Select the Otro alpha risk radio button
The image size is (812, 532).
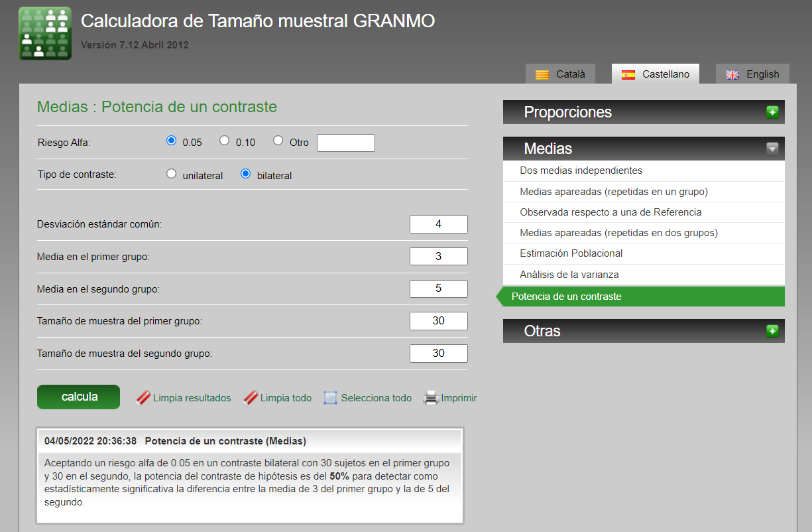tap(278, 141)
